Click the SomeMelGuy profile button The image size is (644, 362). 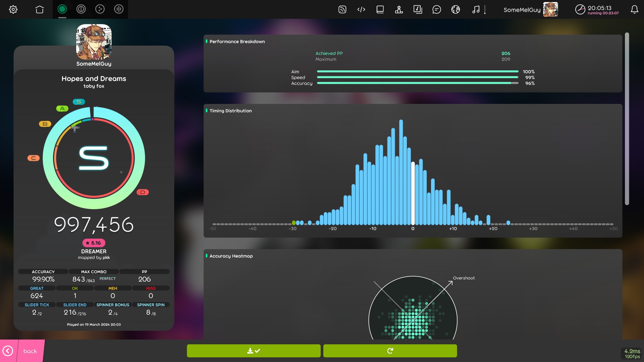tap(530, 9)
